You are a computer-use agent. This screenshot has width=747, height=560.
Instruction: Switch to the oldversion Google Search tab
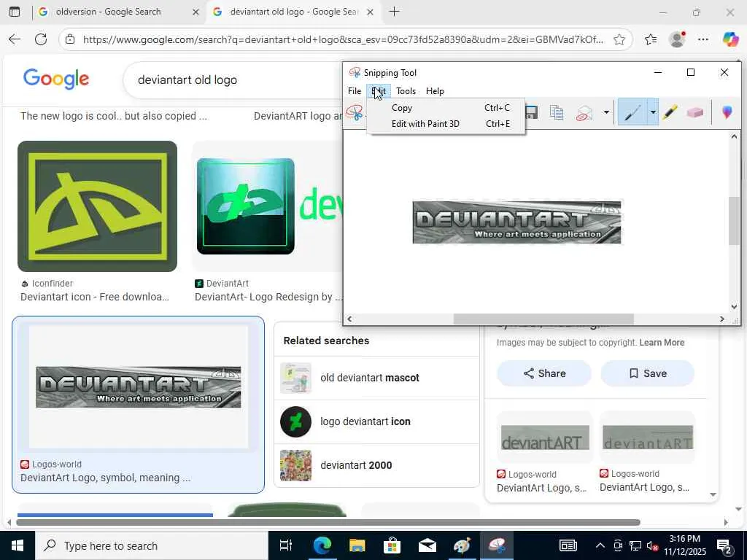click(108, 12)
